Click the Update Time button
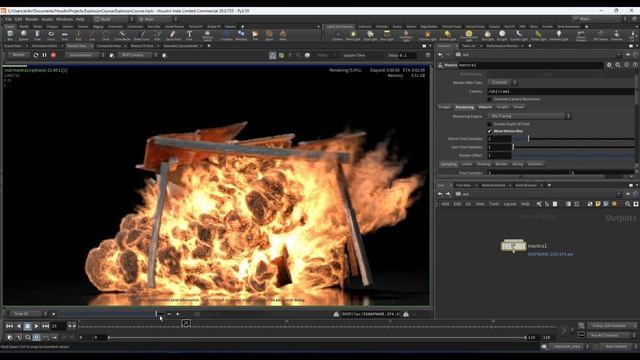 pyautogui.click(x=354, y=55)
